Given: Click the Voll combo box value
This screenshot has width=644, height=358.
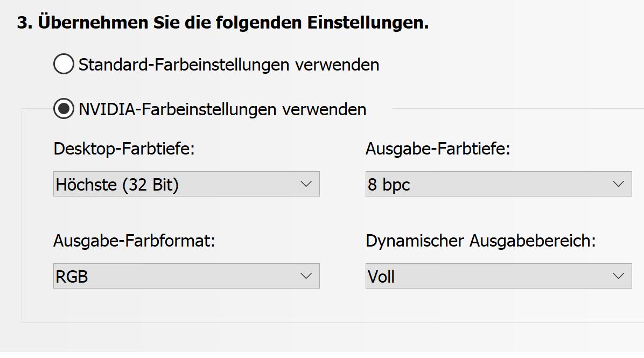Looking at the screenshot, I should tap(381, 277).
